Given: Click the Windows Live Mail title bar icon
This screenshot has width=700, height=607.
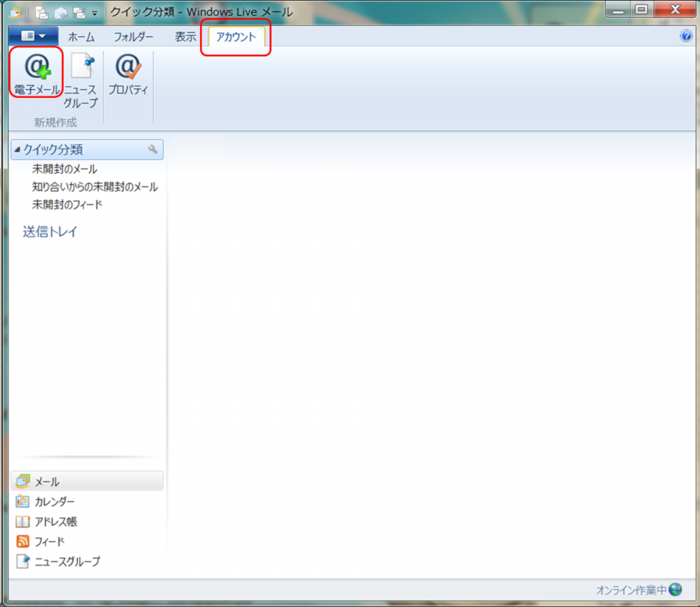Looking at the screenshot, I should tap(16, 13).
